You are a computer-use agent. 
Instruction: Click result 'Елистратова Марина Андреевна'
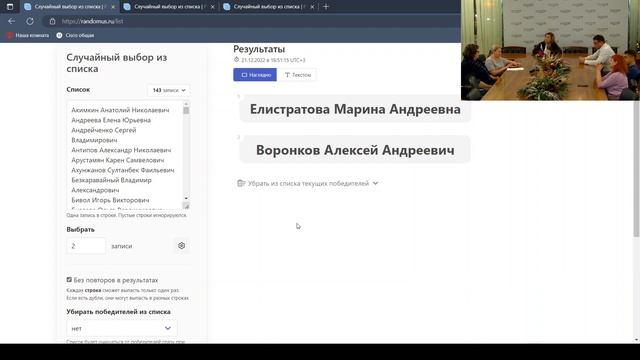tap(355, 109)
